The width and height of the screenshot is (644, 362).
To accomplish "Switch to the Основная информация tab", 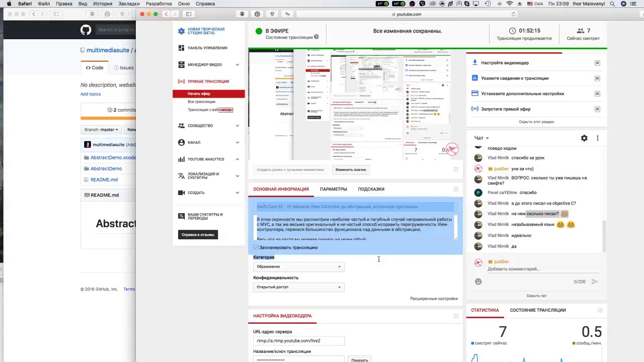I will 281,189.
